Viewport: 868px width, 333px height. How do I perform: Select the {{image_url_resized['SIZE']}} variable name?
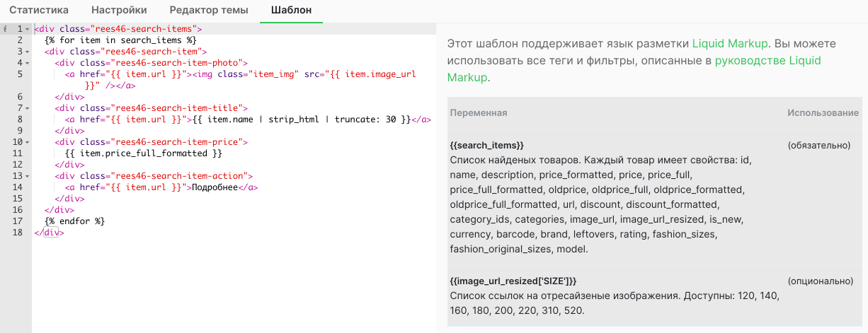[x=513, y=281]
